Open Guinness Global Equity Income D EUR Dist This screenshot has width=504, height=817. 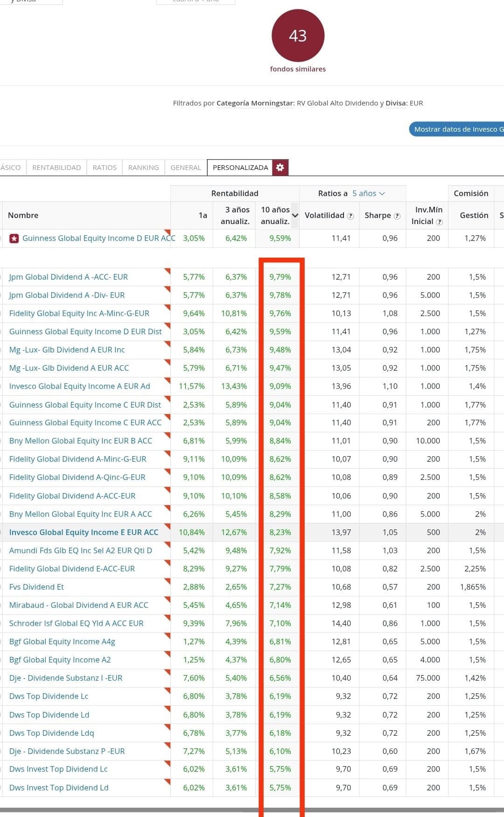[x=85, y=331]
